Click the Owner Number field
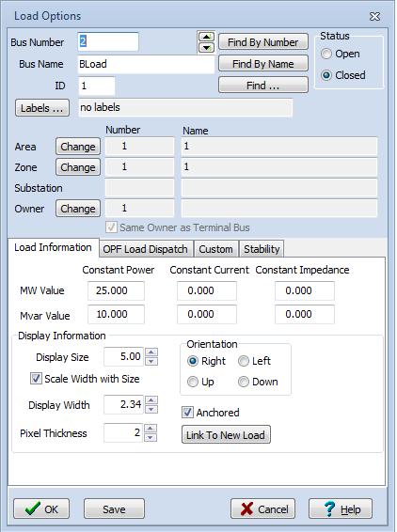This screenshot has height=532, width=397. click(x=139, y=209)
